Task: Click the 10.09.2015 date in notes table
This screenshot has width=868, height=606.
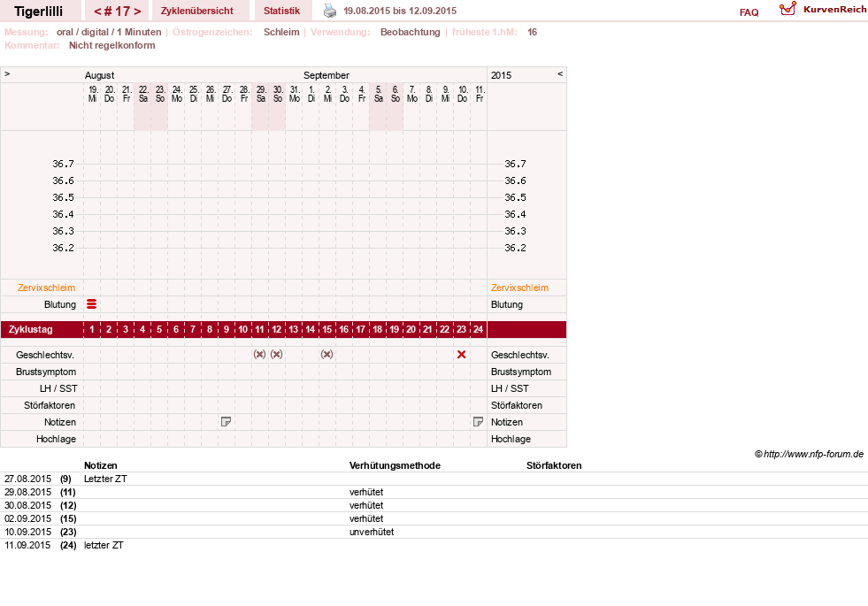Action: tap(27, 532)
